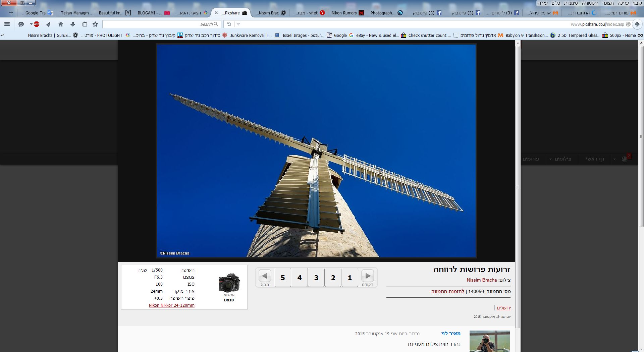Go to photo number 3 in pager
Screen dimensions: 644x352
point(316,278)
